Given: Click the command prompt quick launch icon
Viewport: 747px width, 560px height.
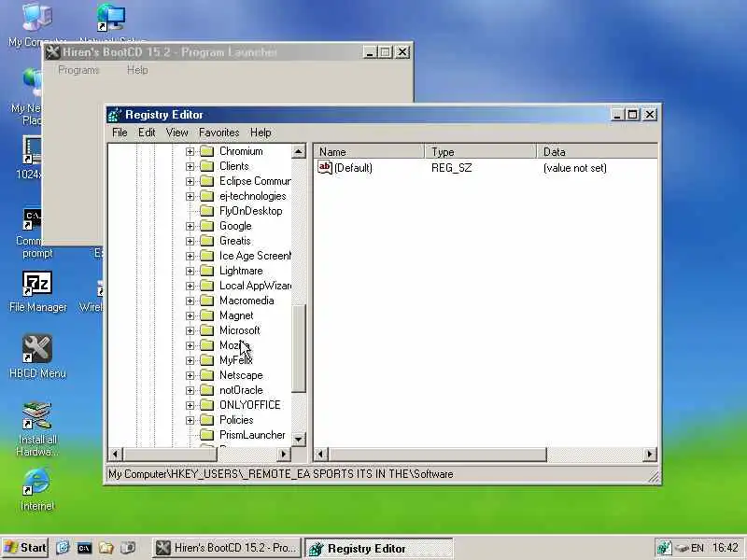Looking at the screenshot, I should [x=84, y=548].
